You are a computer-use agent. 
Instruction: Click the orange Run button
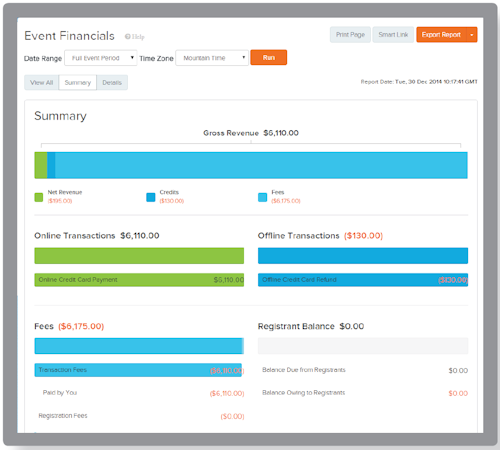269,58
